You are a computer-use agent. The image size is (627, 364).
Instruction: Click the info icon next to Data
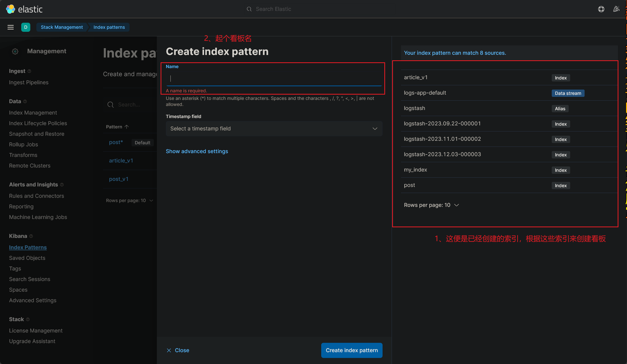(x=25, y=101)
